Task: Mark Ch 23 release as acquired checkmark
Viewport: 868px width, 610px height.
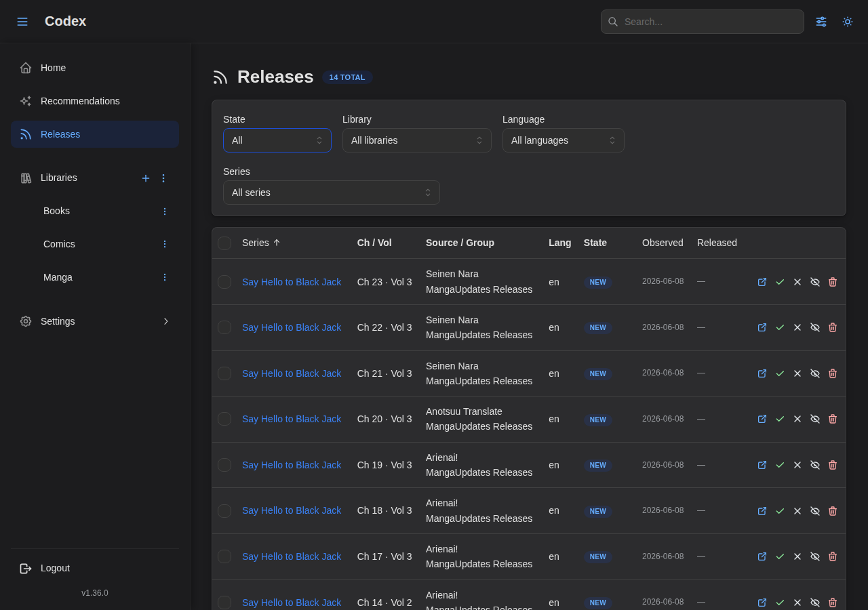Action: tap(780, 282)
